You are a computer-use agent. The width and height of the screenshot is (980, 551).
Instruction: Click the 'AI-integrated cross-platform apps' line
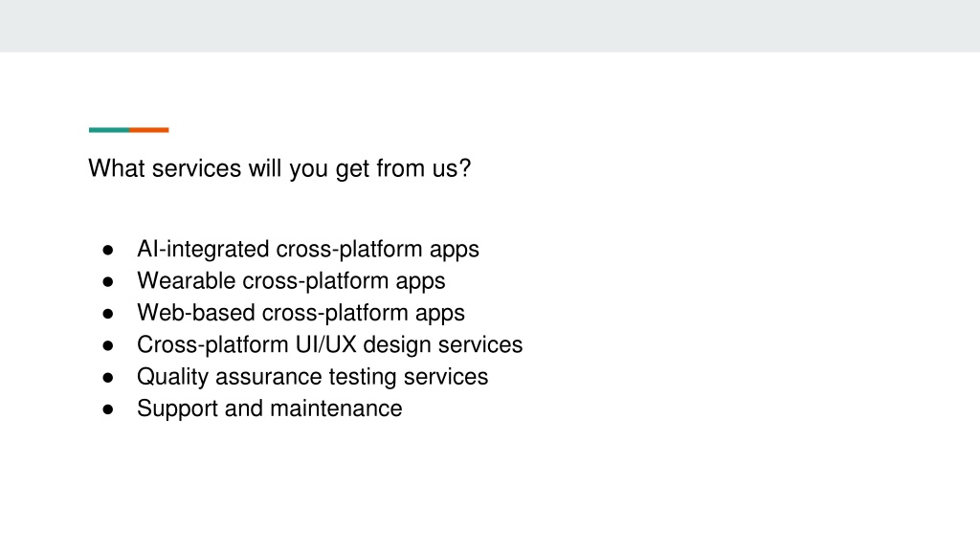click(308, 250)
